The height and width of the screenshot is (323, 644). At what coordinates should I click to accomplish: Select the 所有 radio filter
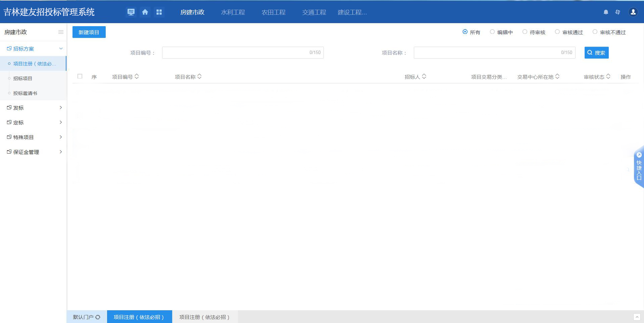tap(465, 32)
